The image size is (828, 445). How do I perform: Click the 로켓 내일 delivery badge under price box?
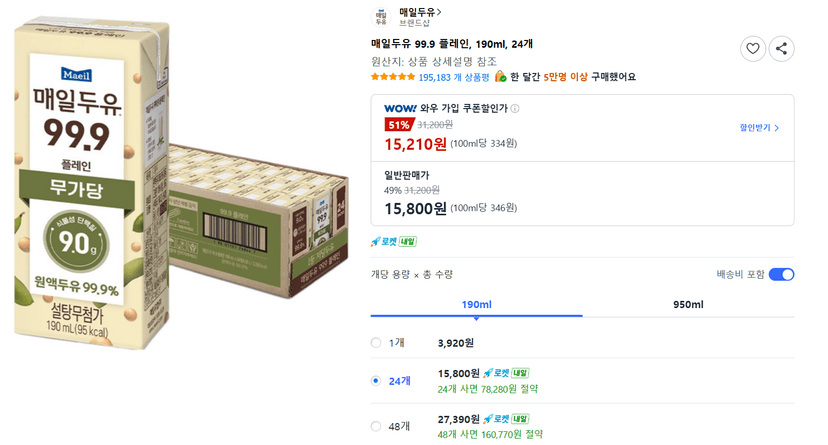point(394,242)
